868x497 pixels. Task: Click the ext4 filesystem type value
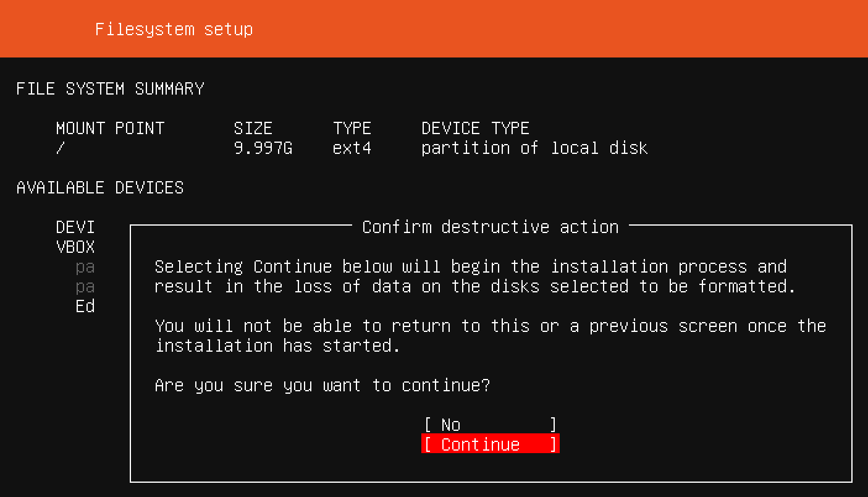tap(352, 148)
